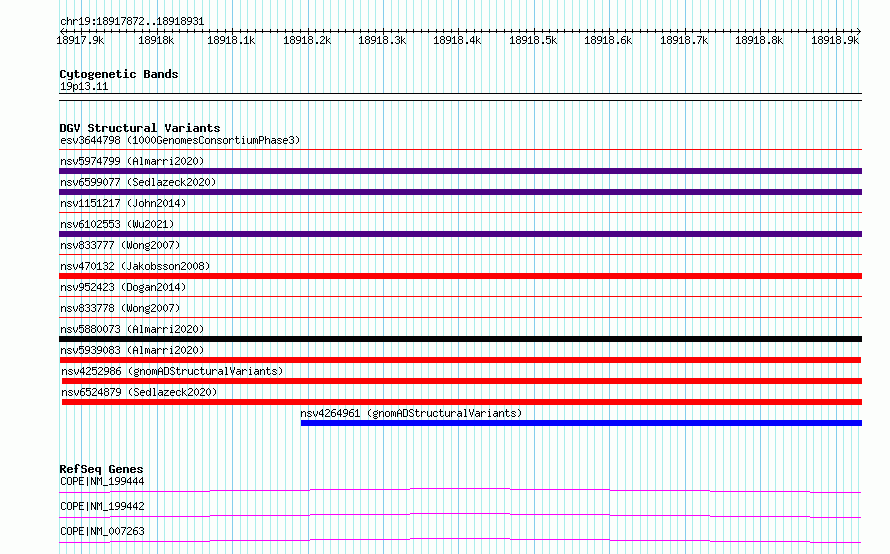Click the purple bar under nsv6599077

tap(460, 192)
